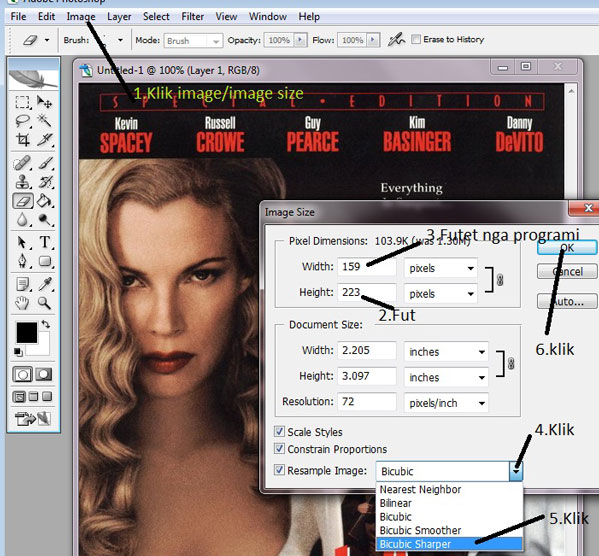Select the Clone Stamp tool
The height and width of the screenshot is (556, 599).
(x=22, y=182)
